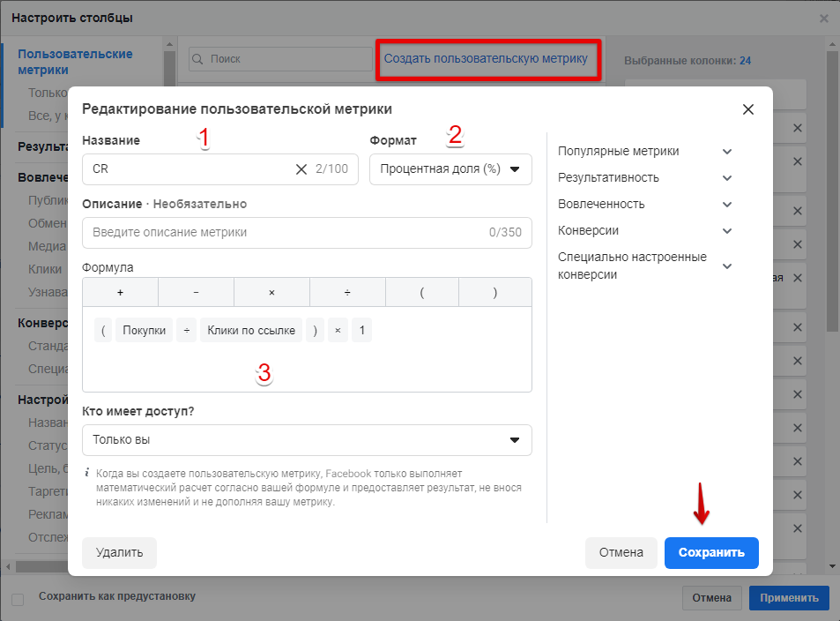
Task: Toggle 'Сохранить как предустановку' checkbox
Action: tap(18, 600)
